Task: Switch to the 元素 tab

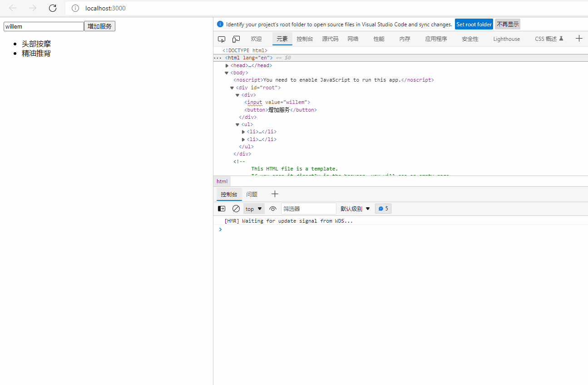Action: [x=282, y=39]
